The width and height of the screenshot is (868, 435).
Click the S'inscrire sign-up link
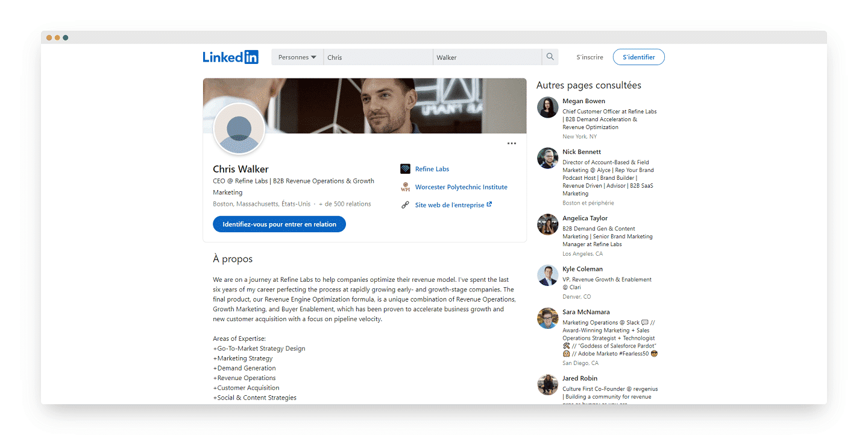pyautogui.click(x=590, y=57)
